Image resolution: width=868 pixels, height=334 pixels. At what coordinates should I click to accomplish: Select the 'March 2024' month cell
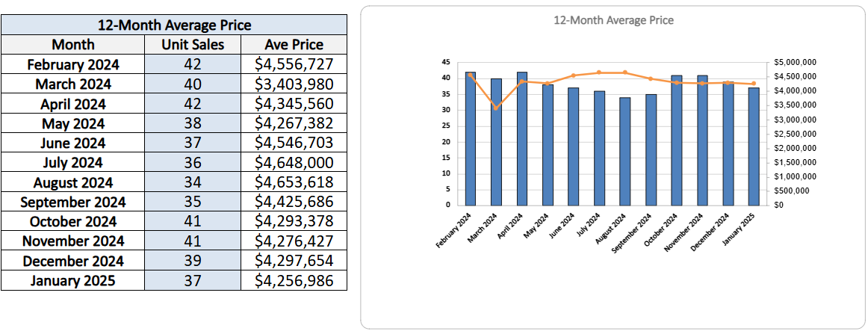[x=73, y=84]
